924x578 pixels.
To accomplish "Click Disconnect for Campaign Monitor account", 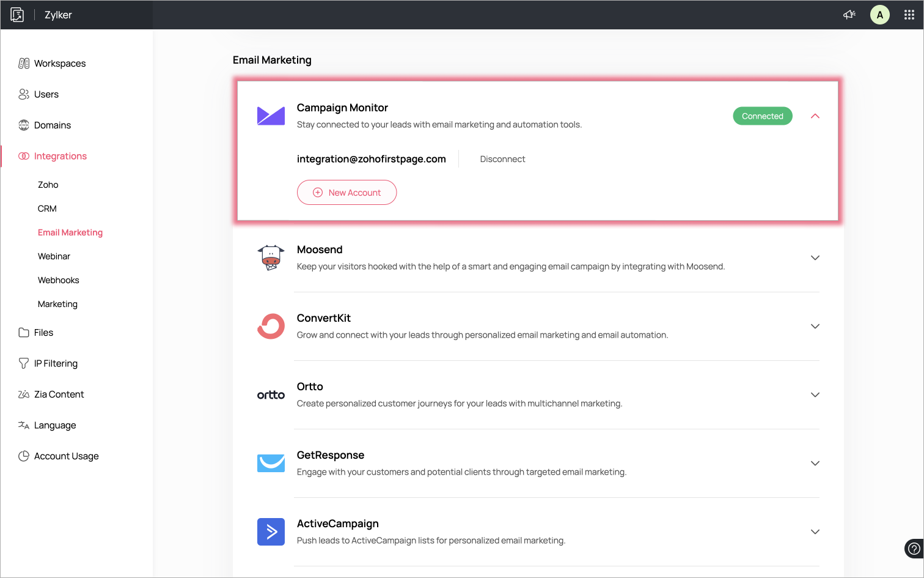I will [x=502, y=159].
